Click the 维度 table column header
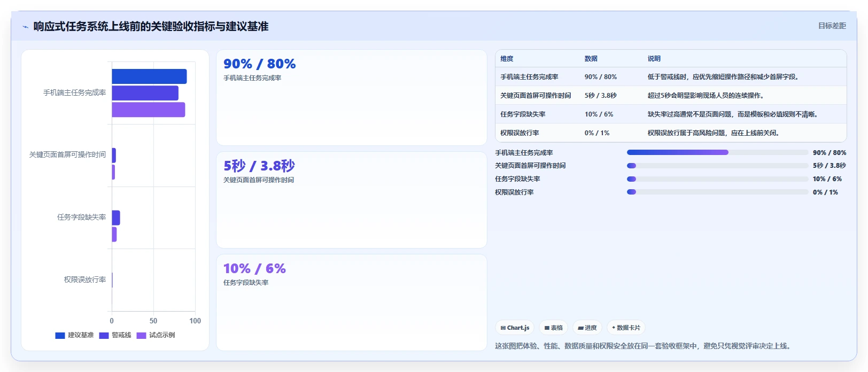The image size is (868, 372). coord(507,59)
